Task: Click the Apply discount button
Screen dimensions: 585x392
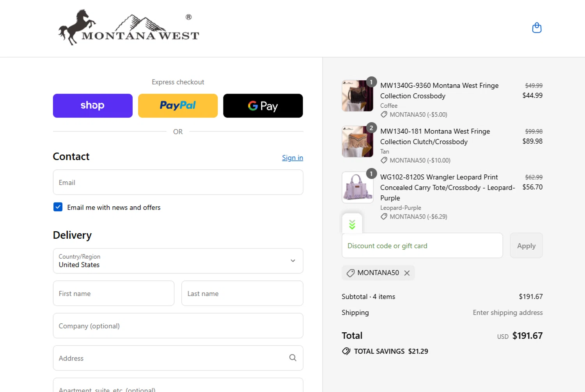Action: 526,246
